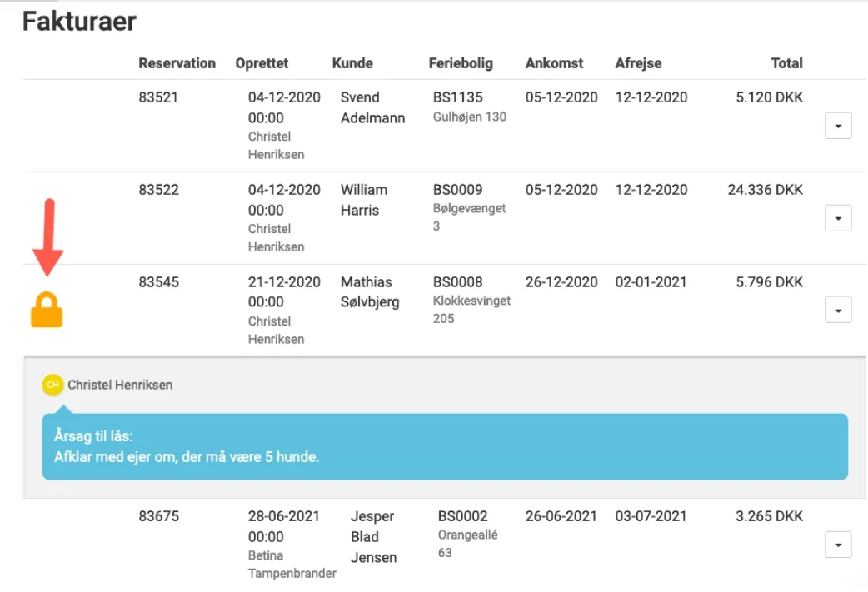
Task: Click the orange lock icon on reservation 83545
Action: pos(47,311)
